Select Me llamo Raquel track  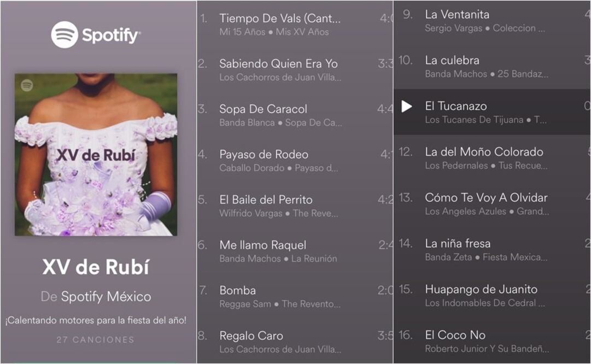(x=295, y=251)
